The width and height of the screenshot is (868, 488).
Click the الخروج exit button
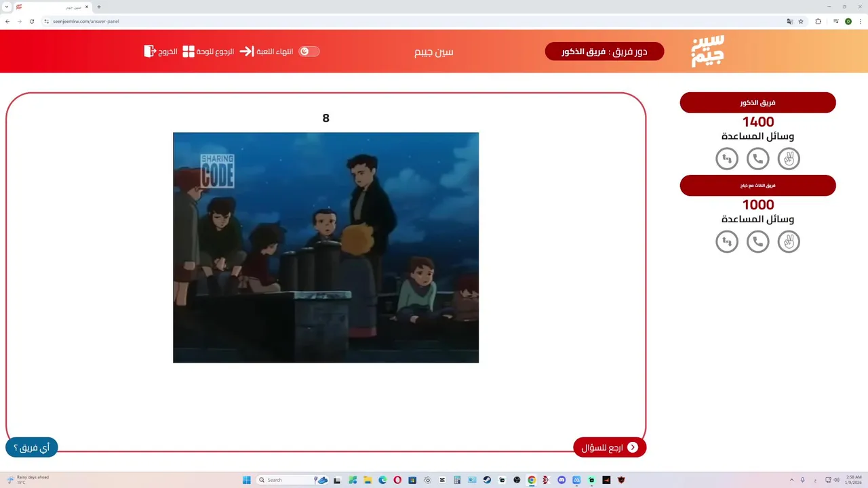click(160, 52)
